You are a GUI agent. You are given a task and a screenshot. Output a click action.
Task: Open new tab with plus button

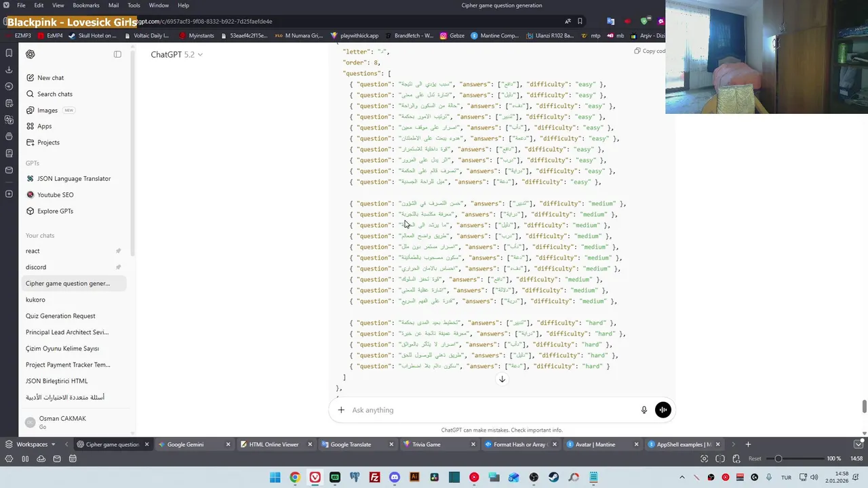(748, 445)
